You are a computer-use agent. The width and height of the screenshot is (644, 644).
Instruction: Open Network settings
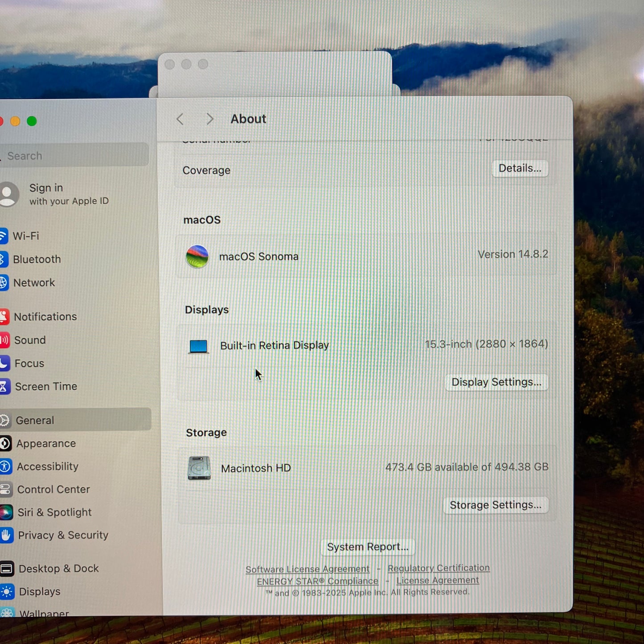(34, 283)
